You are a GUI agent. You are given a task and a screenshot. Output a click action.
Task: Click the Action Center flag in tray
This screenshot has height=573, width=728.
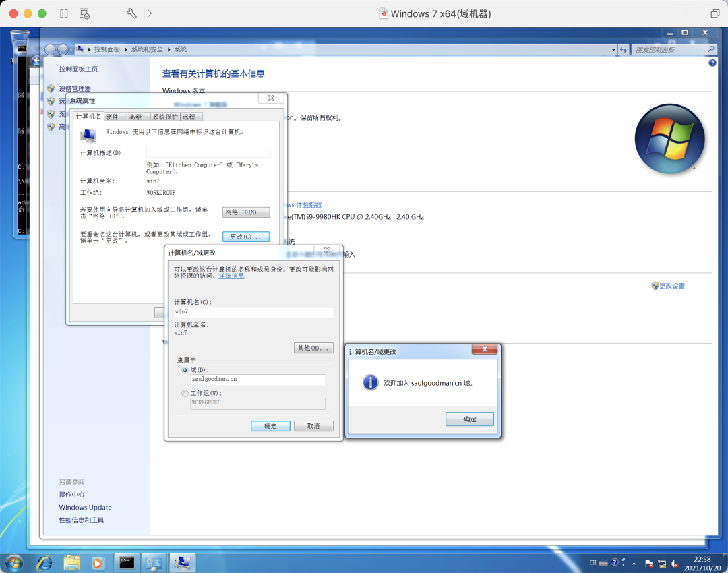click(x=649, y=564)
